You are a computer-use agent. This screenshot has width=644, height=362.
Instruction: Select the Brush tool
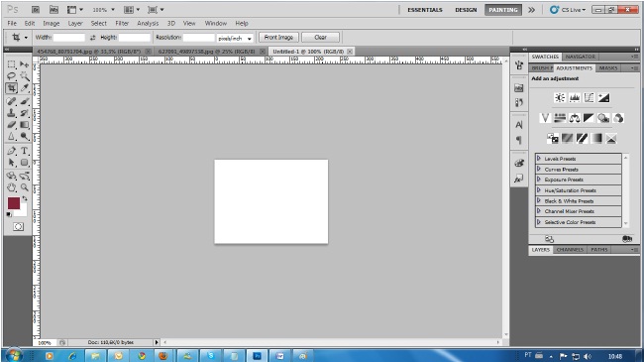pyautogui.click(x=24, y=101)
